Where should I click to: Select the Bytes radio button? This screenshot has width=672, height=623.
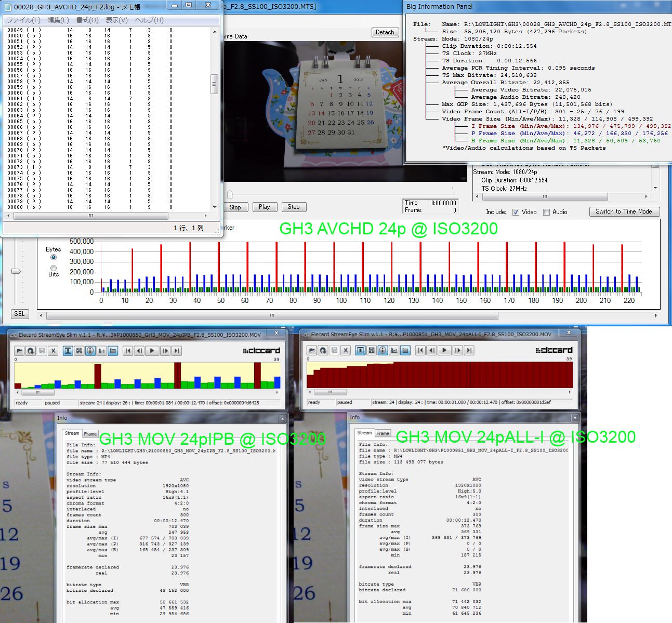54,257
